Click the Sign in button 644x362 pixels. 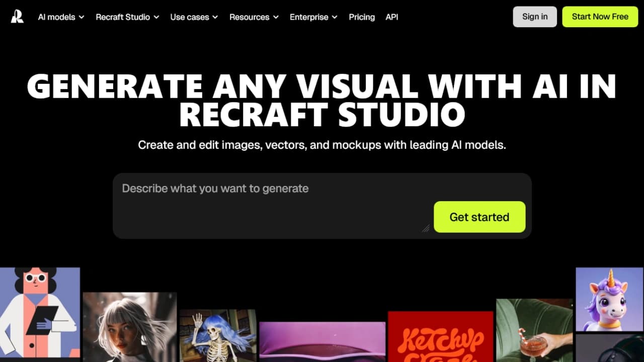(534, 17)
